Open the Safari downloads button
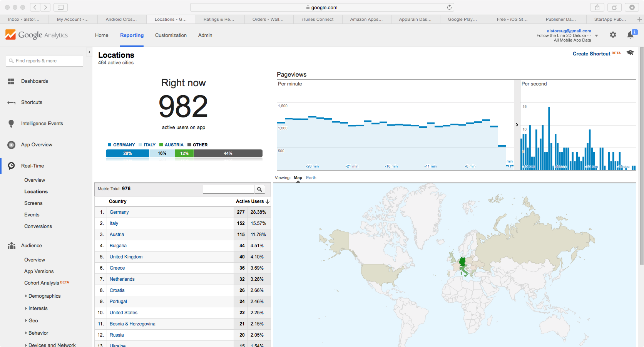644x347 pixels. [632, 7]
